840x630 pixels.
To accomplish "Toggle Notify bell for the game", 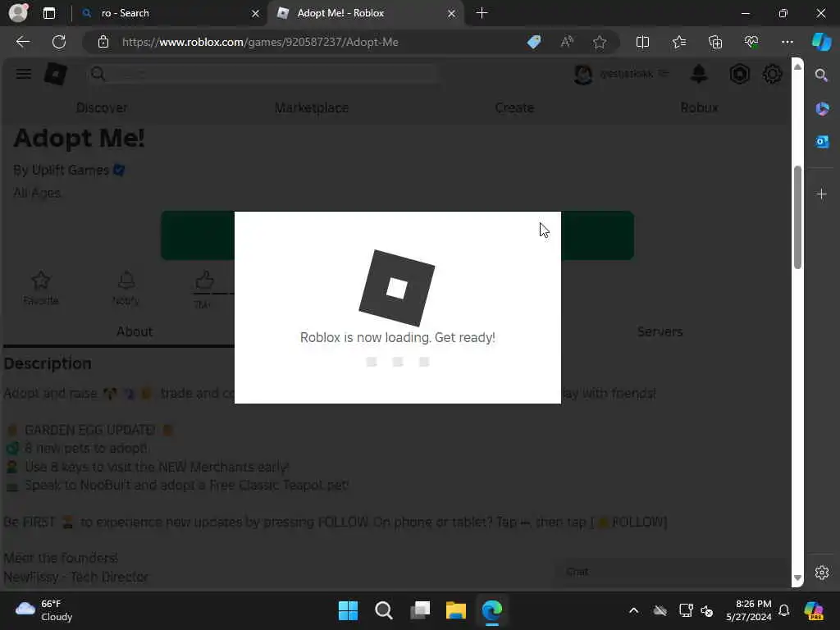I will (126, 288).
